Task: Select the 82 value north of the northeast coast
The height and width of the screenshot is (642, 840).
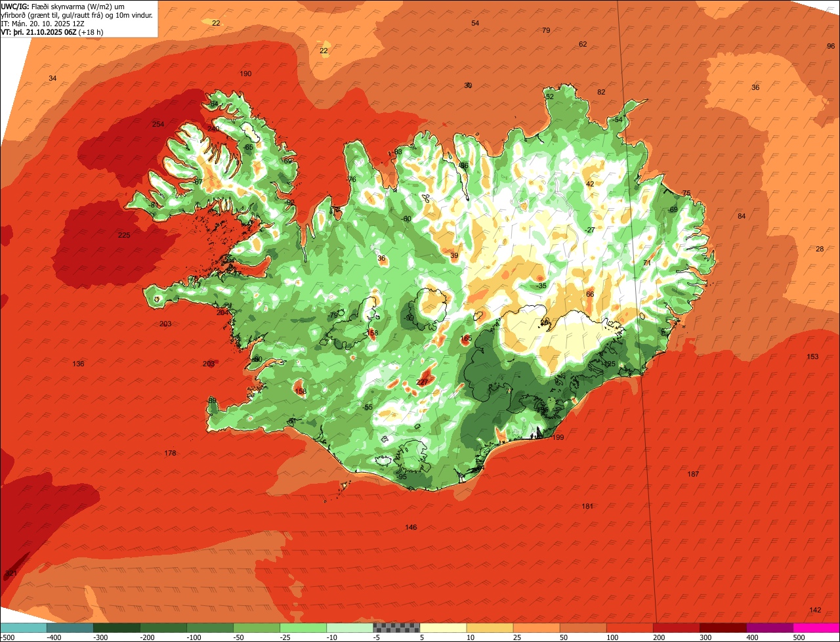Action: [x=601, y=92]
